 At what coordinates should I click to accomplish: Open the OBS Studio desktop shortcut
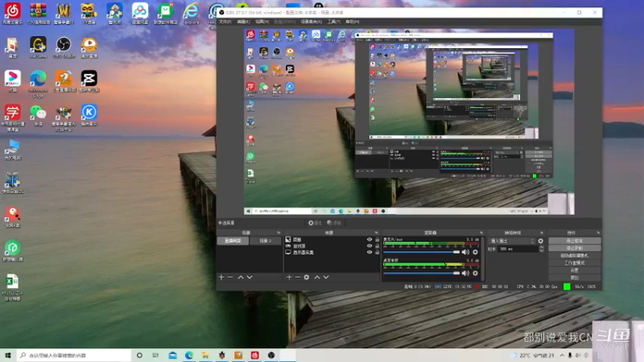coord(64,47)
